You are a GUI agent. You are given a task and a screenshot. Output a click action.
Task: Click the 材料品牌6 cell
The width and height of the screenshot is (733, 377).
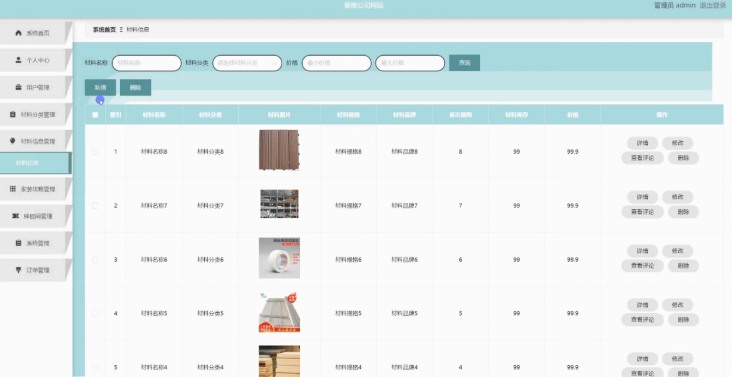[x=404, y=259]
